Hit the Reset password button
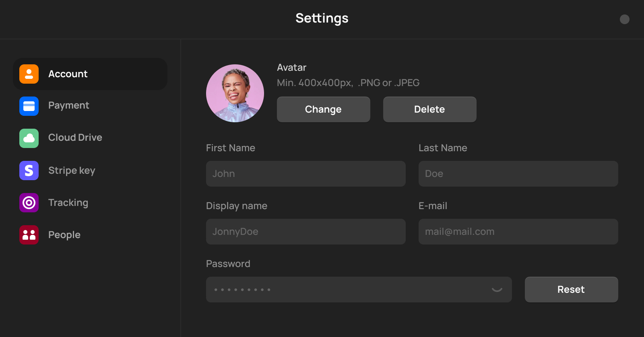The height and width of the screenshot is (337, 644). pyautogui.click(x=571, y=290)
